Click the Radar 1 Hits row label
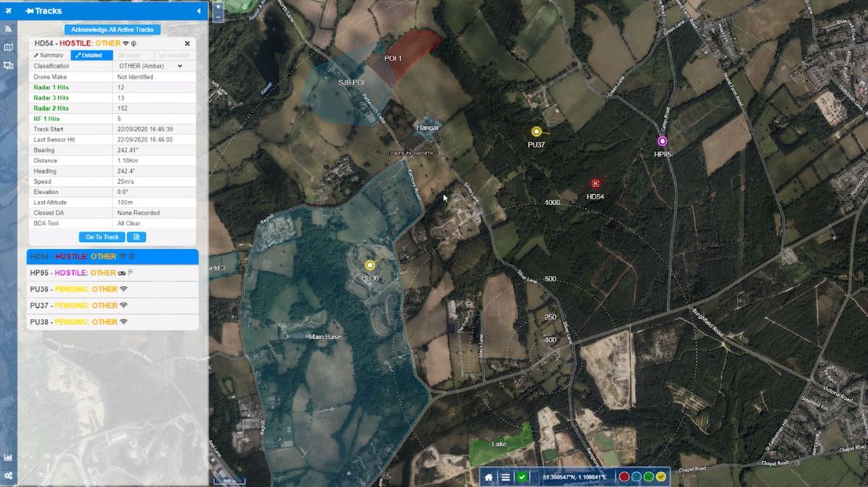Image resolution: width=868 pixels, height=487 pixels. [51, 87]
